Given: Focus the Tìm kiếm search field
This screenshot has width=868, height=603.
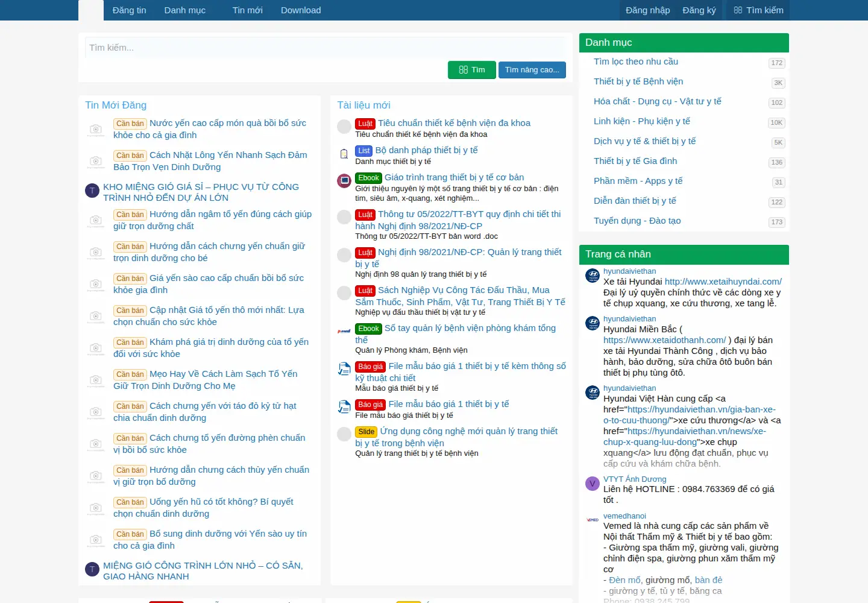Looking at the screenshot, I should (x=325, y=48).
